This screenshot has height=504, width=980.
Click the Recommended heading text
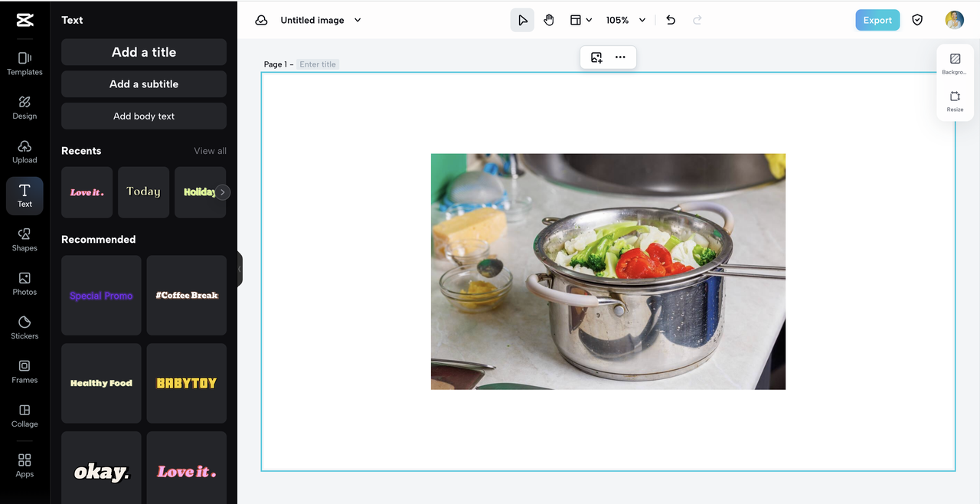(x=98, y=240)
